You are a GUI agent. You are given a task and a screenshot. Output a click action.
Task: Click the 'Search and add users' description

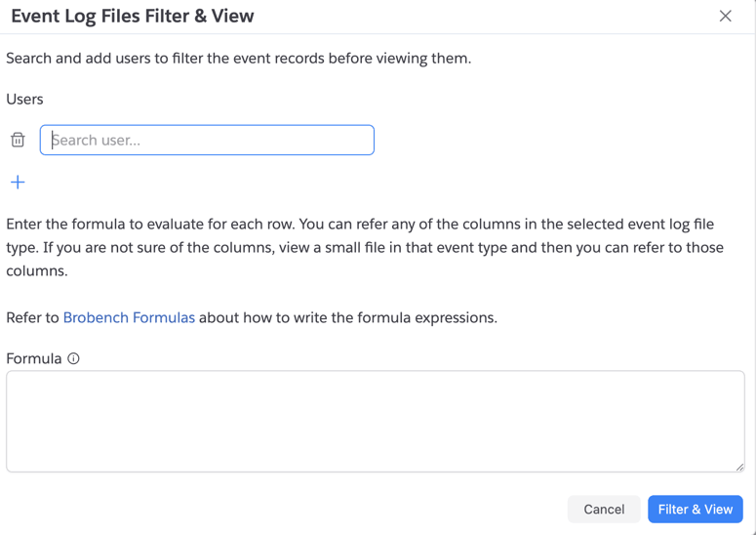238,58
